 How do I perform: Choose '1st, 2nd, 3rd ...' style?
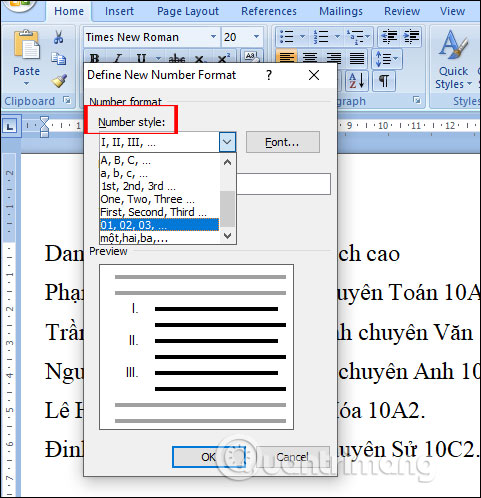pyautogui.click(x=159, y=186)
